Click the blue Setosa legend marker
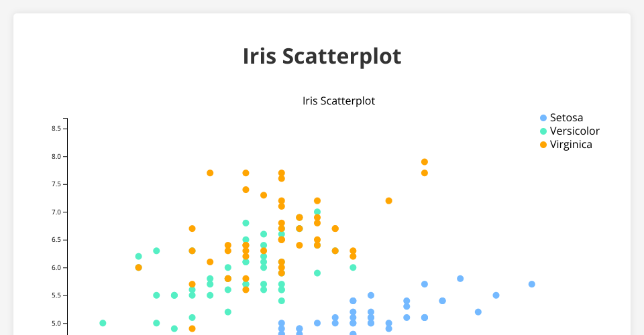 point(543,118)
